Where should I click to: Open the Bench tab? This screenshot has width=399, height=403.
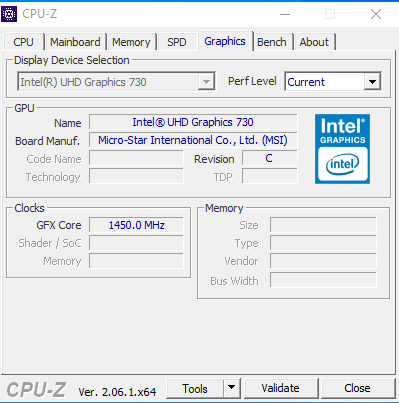pyautogui.click(x=272, y=42)
